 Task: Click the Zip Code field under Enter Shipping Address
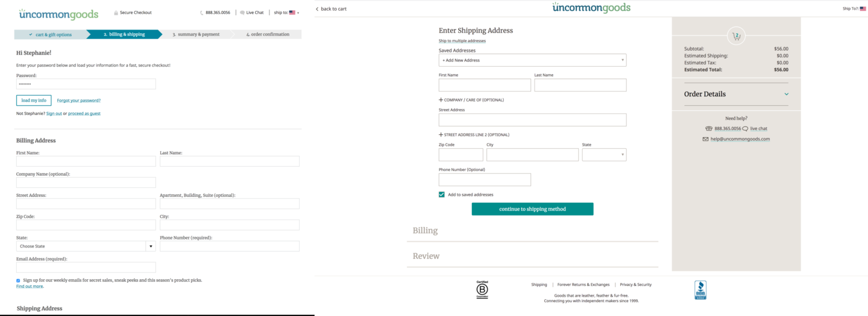tap(461, 155)
